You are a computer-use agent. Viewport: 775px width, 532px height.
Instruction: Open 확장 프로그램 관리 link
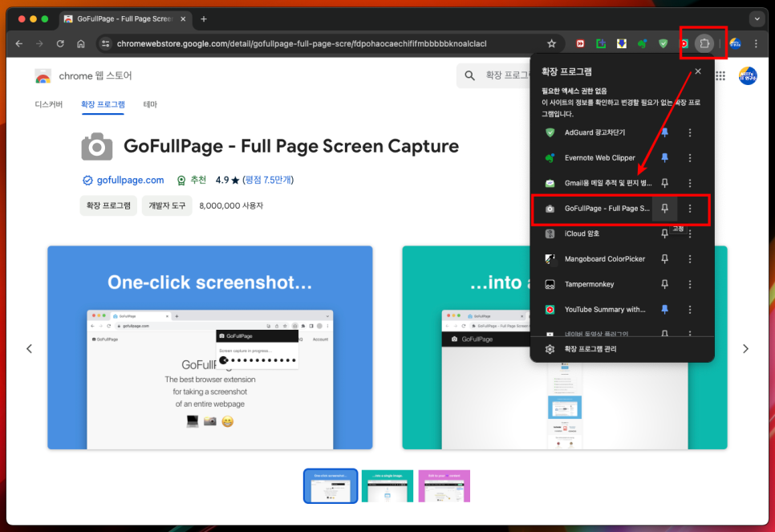tap(590, 349)
